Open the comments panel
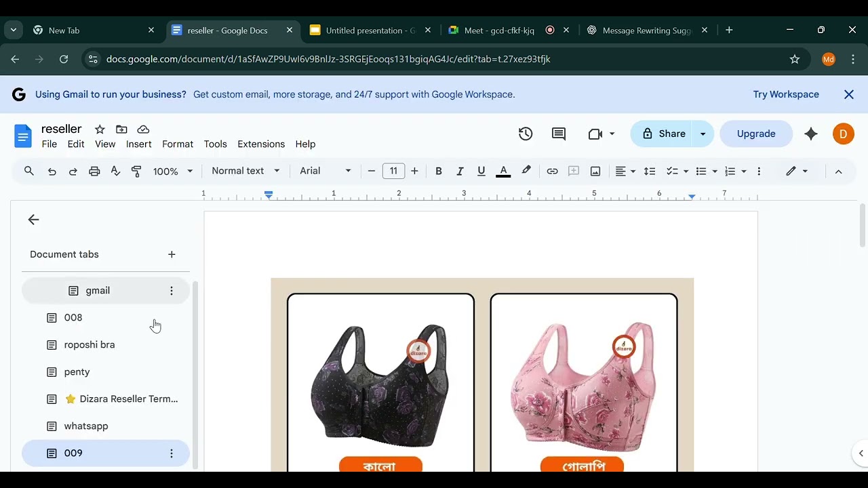This screenshot has width=868, height=488. pyautogui.click(x=559, y=134)
